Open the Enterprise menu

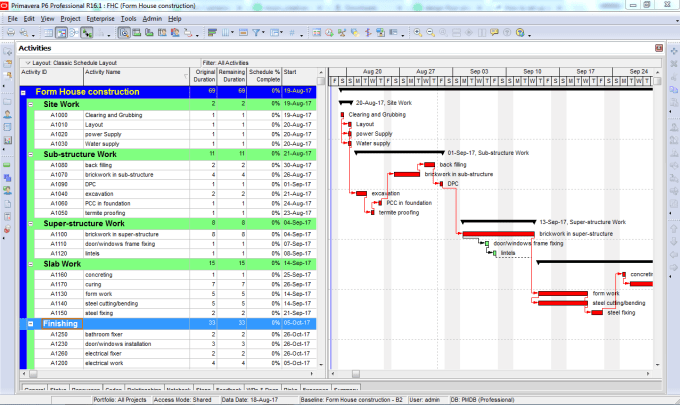click(x=101, y=19)
